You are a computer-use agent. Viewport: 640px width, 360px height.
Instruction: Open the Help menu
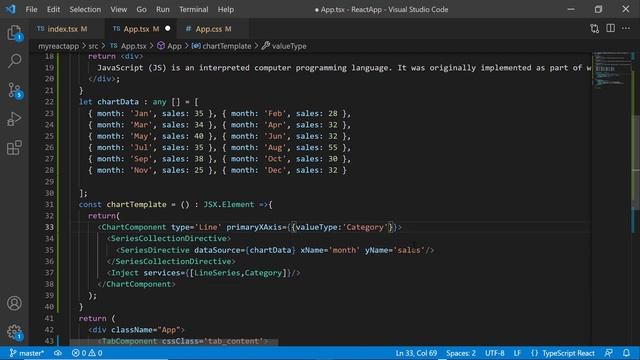coord(226,9)
